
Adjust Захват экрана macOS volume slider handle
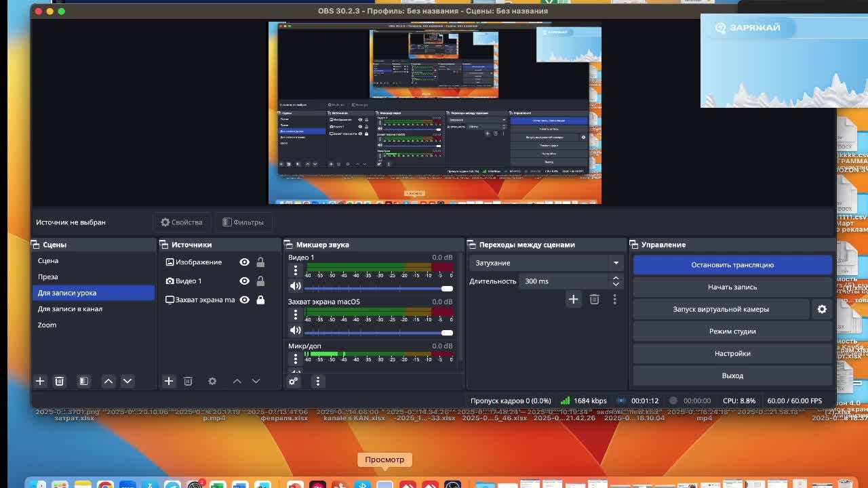point(447,333)
